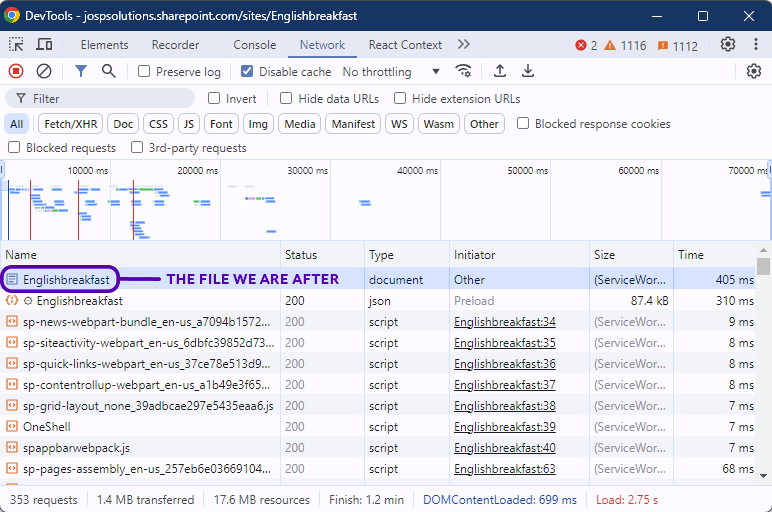
Task: Export HAR file with download icon
Action: coord(528,71)
